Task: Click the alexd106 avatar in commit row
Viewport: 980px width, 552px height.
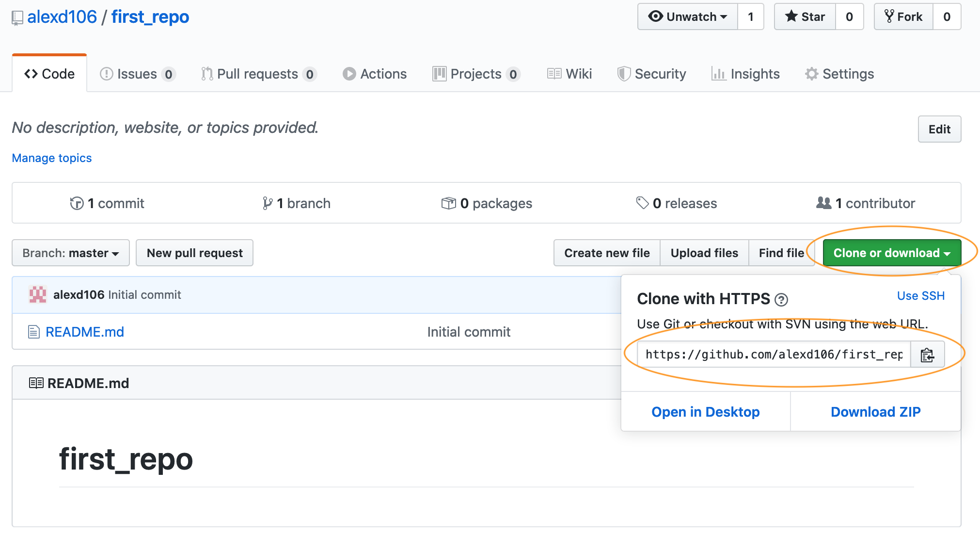Action: point(38,294)
